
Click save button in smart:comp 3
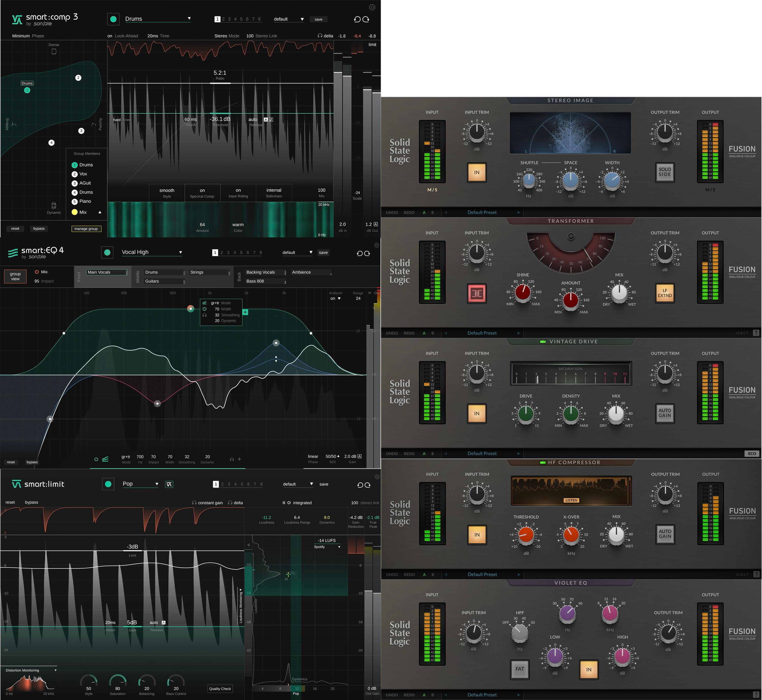point(319,19)
